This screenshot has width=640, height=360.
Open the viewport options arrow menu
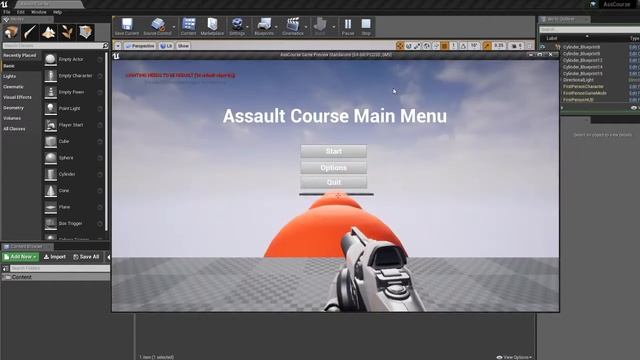pos(118,46)
